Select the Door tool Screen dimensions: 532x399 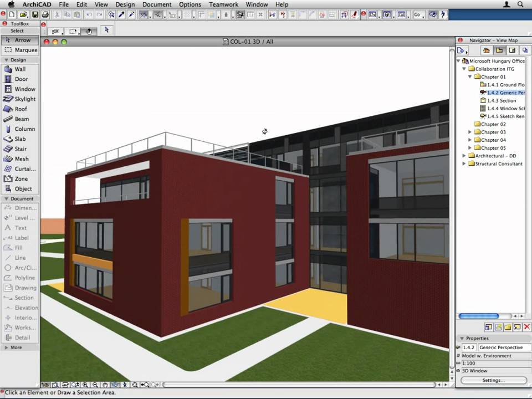tap(20, 79)
